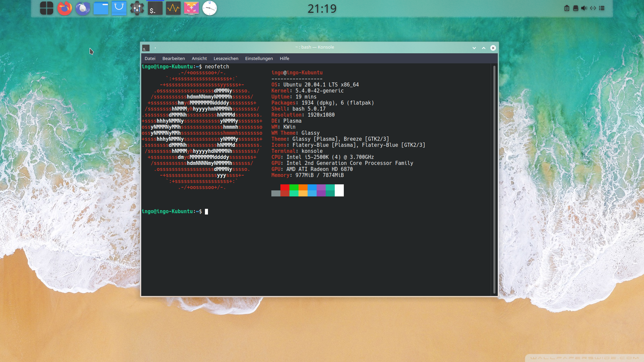Click the volume speaker tray icon
This screenshot has width=644, height=362.
(x=584, y=8)
